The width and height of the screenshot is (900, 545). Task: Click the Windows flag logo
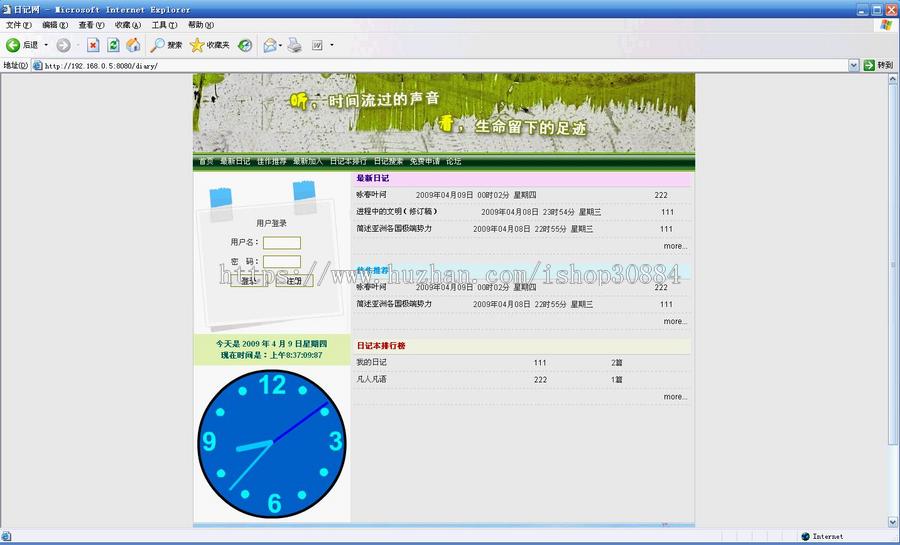886,25
